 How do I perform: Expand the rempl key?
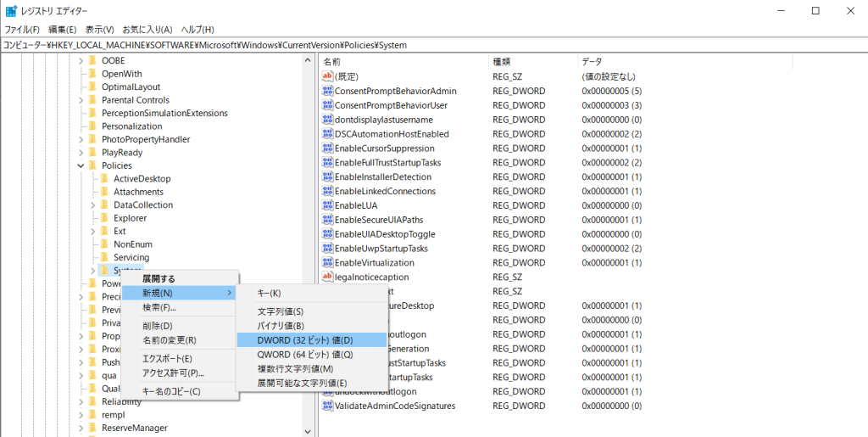[81, 415]
